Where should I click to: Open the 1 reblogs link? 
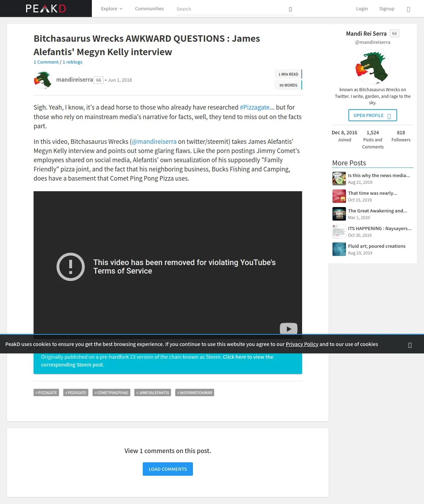(x=72, y=62)
